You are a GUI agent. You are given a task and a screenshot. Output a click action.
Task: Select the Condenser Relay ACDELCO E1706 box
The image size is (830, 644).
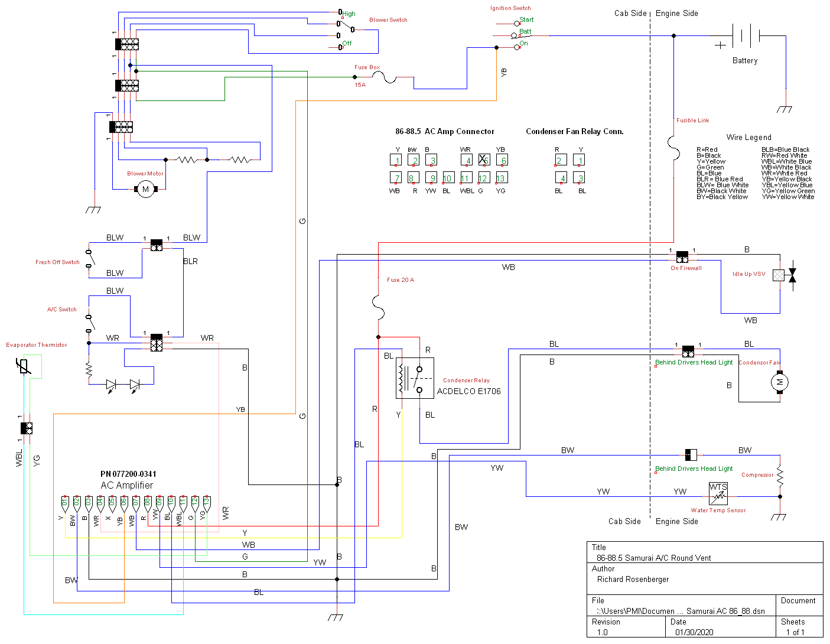[415, 378]
